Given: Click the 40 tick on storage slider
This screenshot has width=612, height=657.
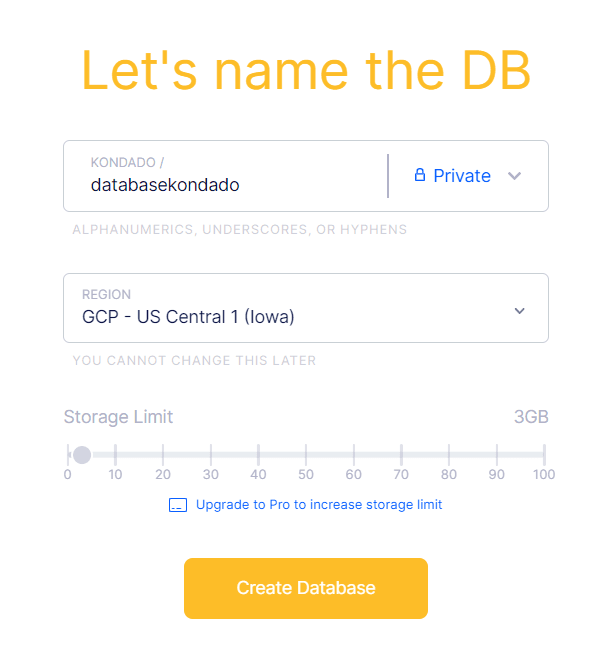Looking at the screenshot, I should [x=258, y=455].
